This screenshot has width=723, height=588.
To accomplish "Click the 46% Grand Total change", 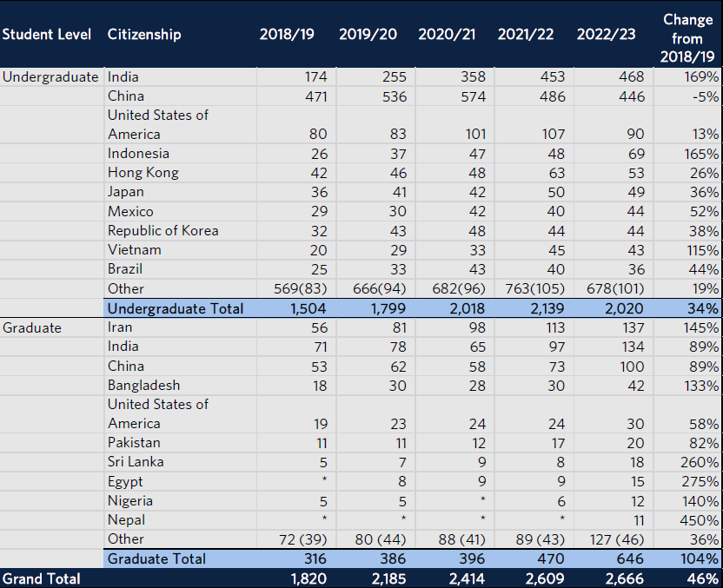I will click(x=703, y=578).
